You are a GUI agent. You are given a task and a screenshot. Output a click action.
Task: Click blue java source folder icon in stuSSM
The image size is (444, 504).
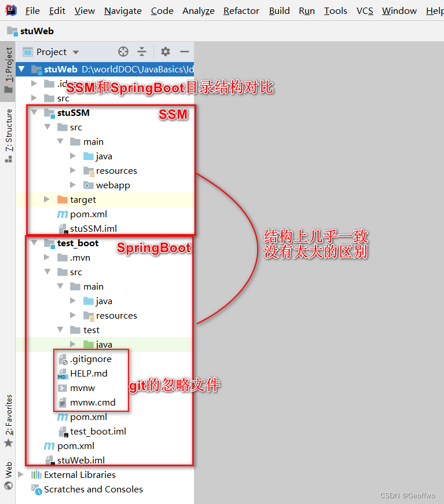pyautogui.click(x=88, y=156)
